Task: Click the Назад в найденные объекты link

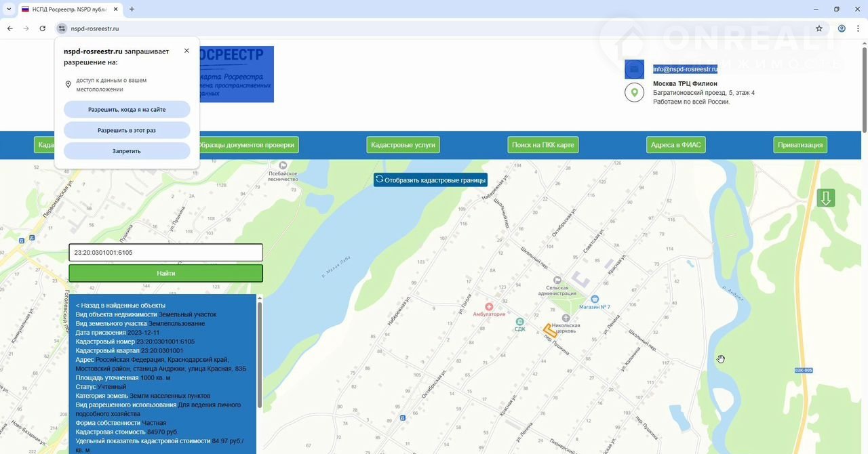Action: 120,306
